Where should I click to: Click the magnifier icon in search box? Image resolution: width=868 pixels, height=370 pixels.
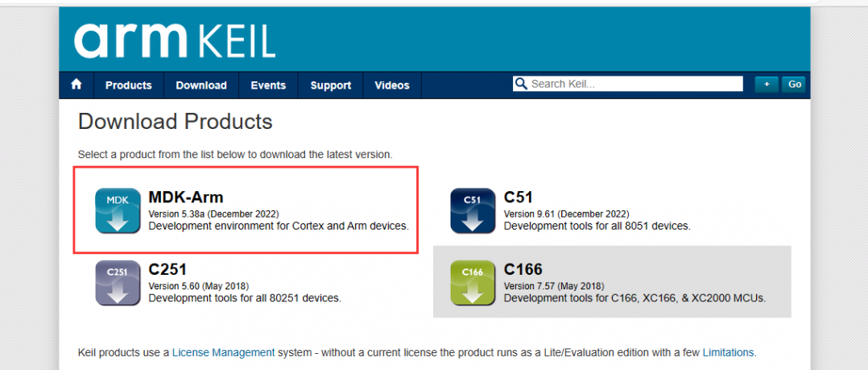tap(520, 84)
